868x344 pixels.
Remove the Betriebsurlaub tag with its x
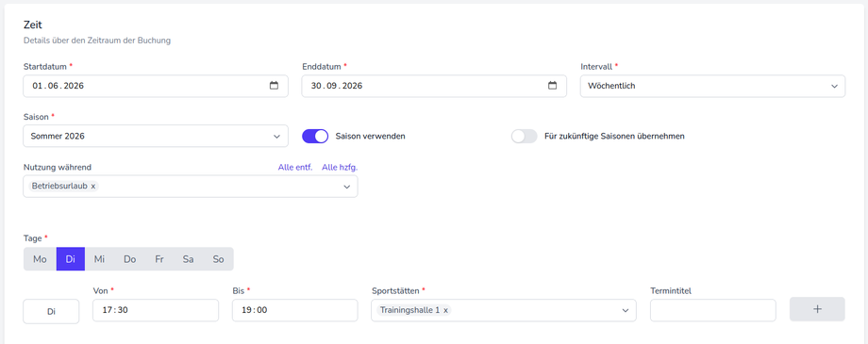[93, 187]
